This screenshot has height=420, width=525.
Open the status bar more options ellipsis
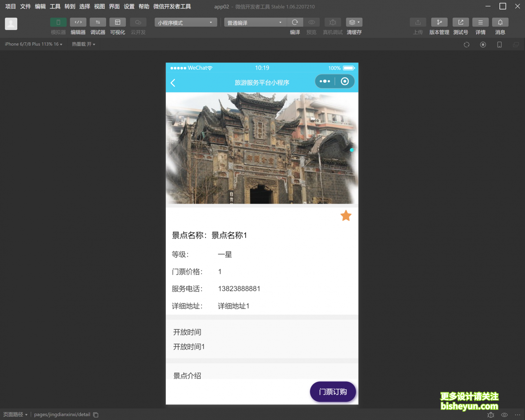coord(517,415)
